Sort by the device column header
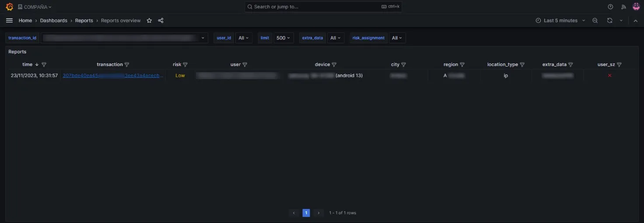The image size is (644, 223). 322,64
